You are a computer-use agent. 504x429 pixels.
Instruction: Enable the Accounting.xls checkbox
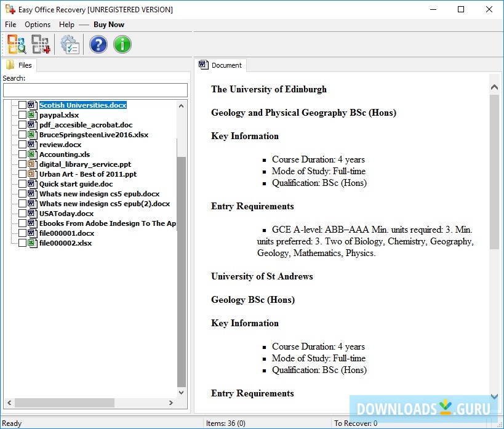(x=22, y=154)
